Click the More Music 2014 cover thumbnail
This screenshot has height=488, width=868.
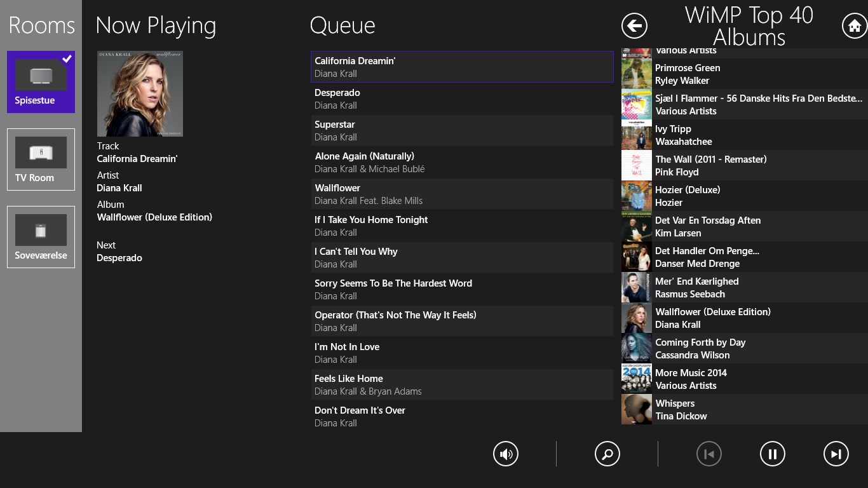point(637,379)
